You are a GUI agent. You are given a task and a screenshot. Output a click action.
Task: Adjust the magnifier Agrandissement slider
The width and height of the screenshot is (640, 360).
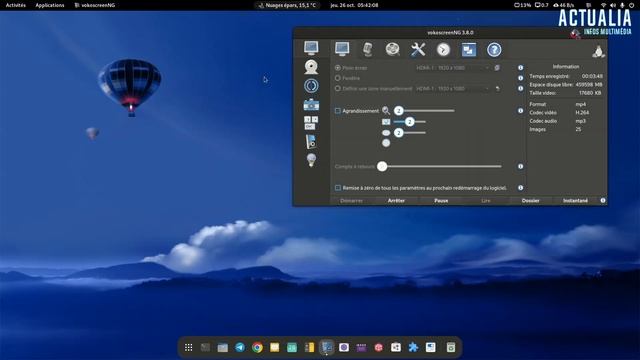click(x=424, y=111)
